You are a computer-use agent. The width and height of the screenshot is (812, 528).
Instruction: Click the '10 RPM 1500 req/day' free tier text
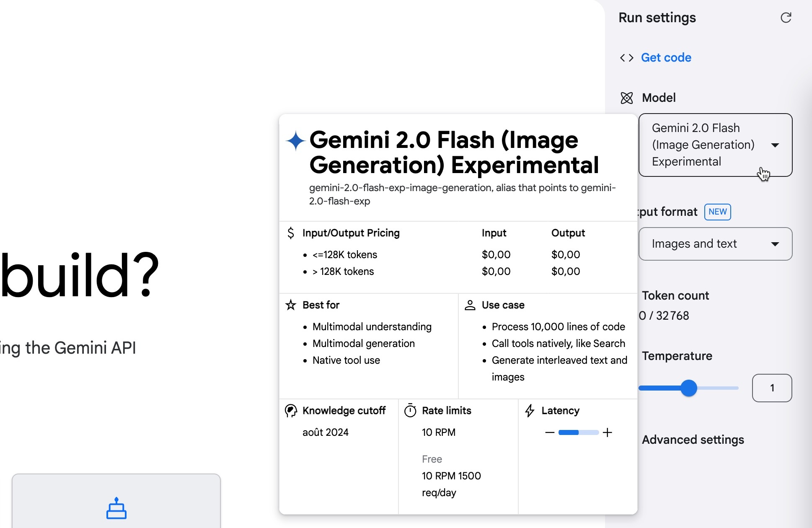click(451, 484)
